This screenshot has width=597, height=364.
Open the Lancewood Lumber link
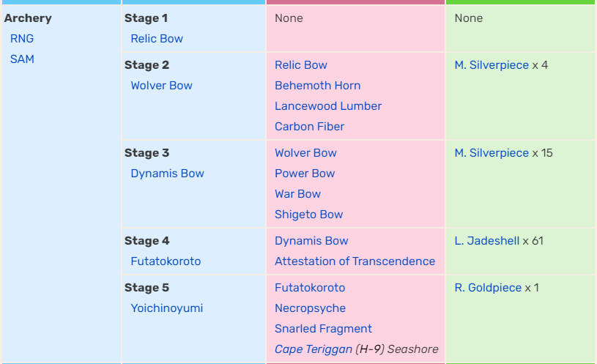328,106
